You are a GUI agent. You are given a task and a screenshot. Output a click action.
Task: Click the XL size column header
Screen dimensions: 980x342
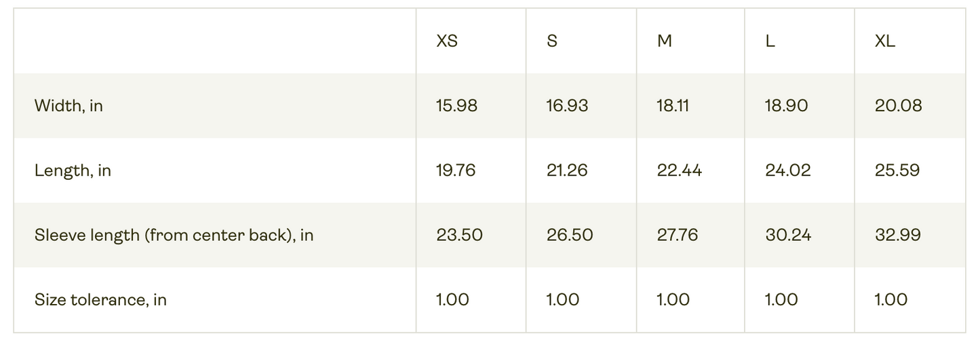tap(885, 41)
